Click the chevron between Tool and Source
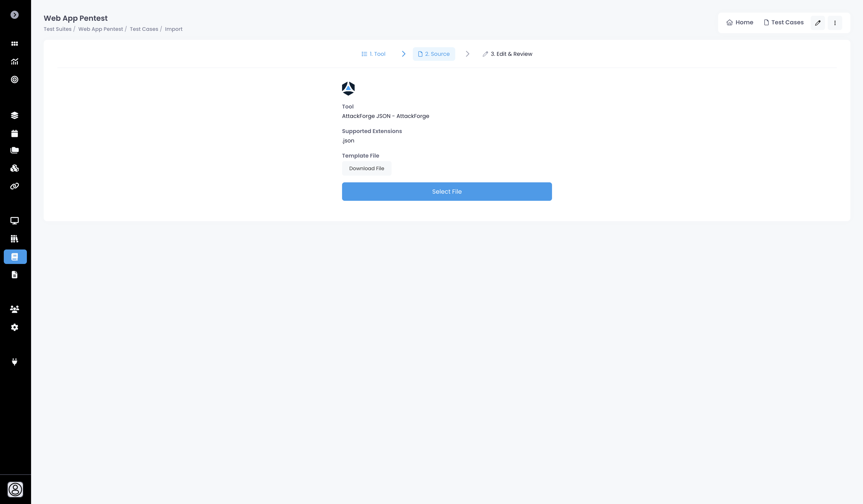The image size is (863, 504). pos(404,54)
